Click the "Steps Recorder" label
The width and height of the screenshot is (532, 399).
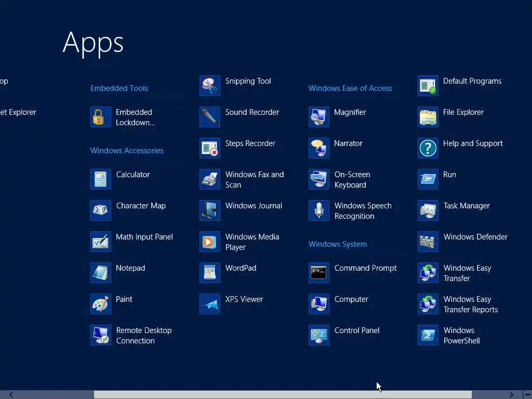tap(250, 143)
